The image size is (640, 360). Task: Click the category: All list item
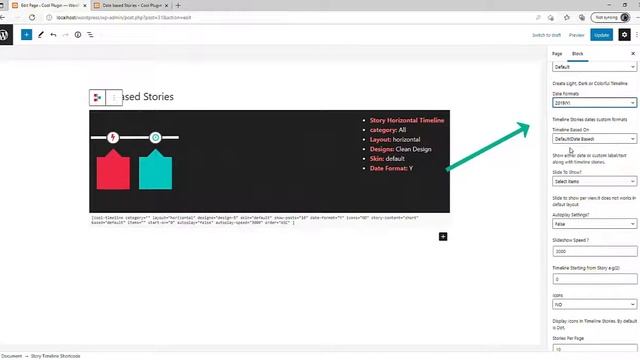pyautogui.click(x=388, y=130)
